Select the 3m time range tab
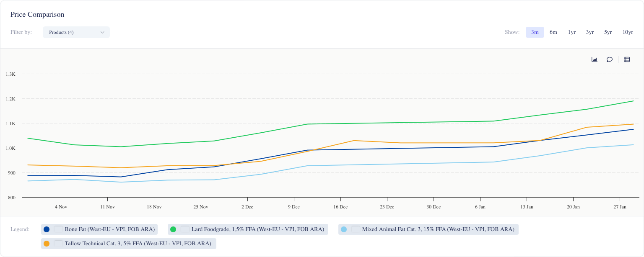The height and width of the screenshot is (257, 644). (535, 32)
